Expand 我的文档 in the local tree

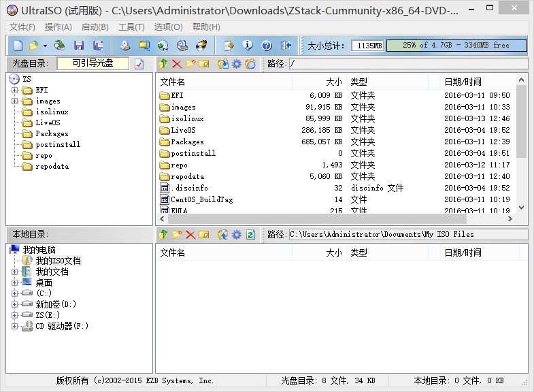coord(14,272)
